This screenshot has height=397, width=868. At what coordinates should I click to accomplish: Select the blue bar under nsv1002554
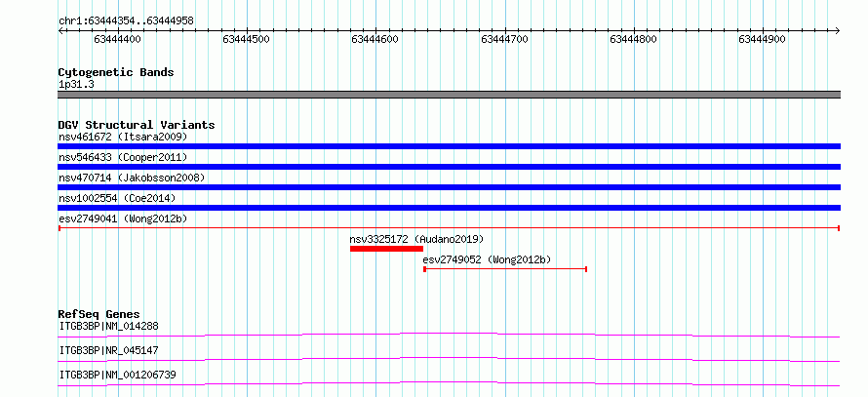(x=449, y=208)
